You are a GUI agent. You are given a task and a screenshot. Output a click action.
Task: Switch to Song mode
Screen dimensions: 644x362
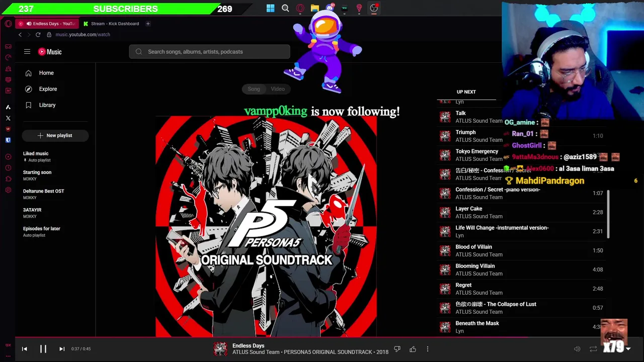tap(254, 89)
